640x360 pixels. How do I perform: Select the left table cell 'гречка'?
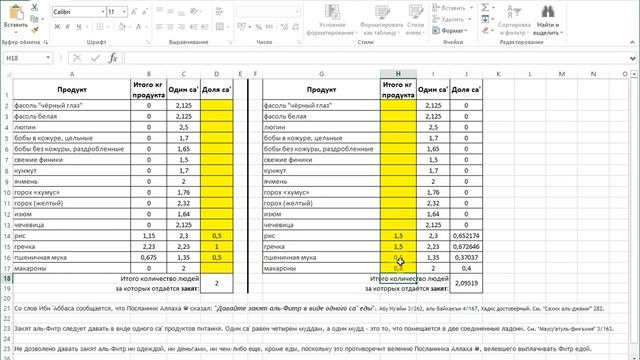coord(72,247)
